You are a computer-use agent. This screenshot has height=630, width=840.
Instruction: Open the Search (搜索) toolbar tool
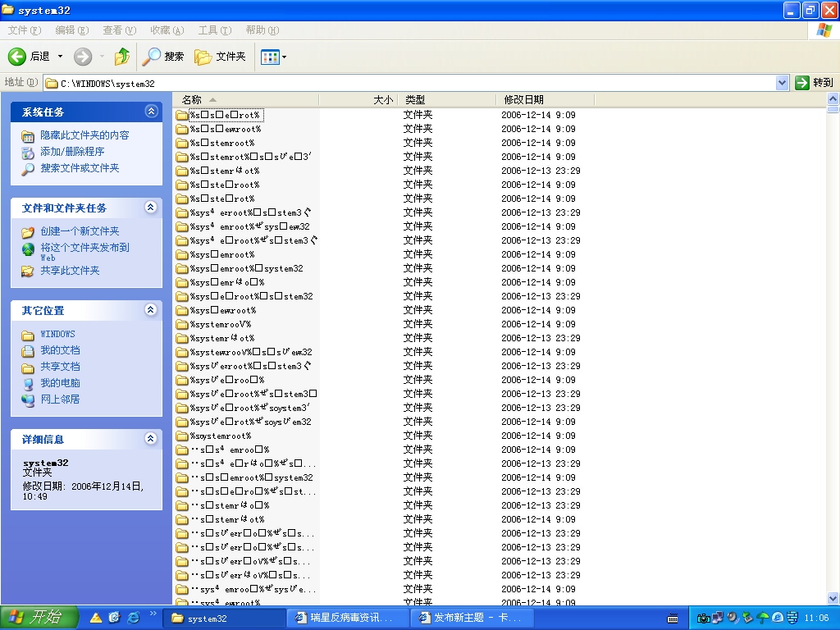point(163,57)
